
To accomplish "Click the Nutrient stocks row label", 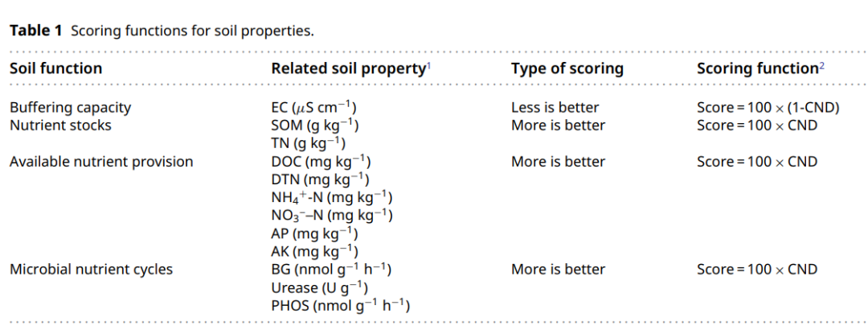I will [x=60, y=126].
